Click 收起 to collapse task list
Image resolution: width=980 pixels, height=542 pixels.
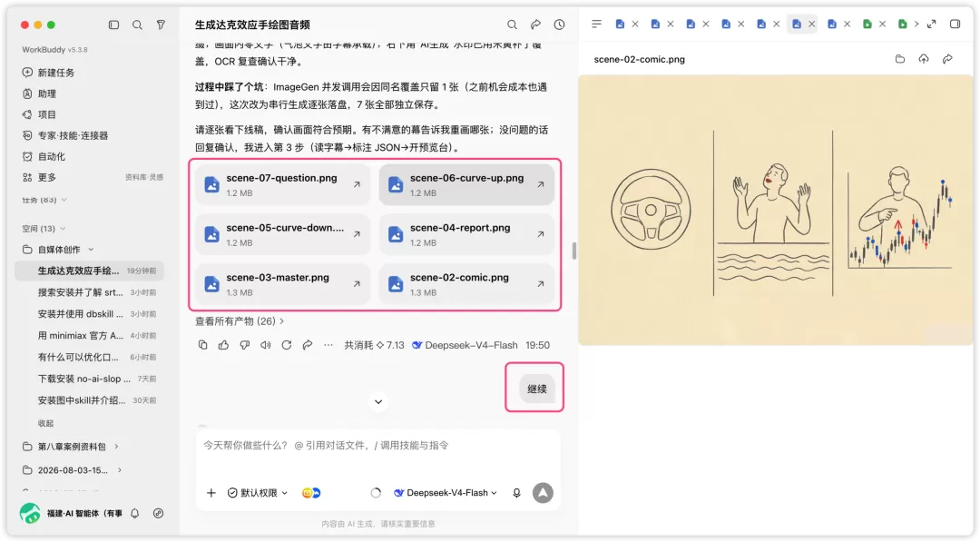click(45, 423)
